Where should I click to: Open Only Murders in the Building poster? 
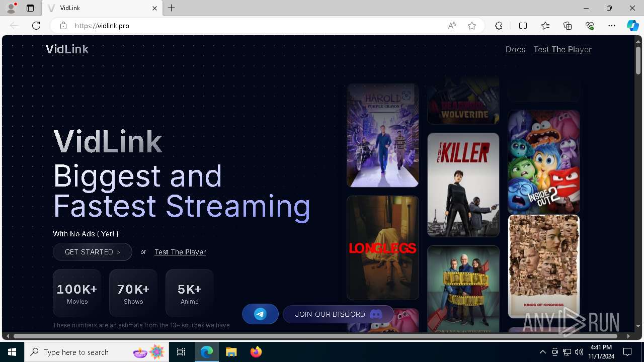(x=463, y=289)
